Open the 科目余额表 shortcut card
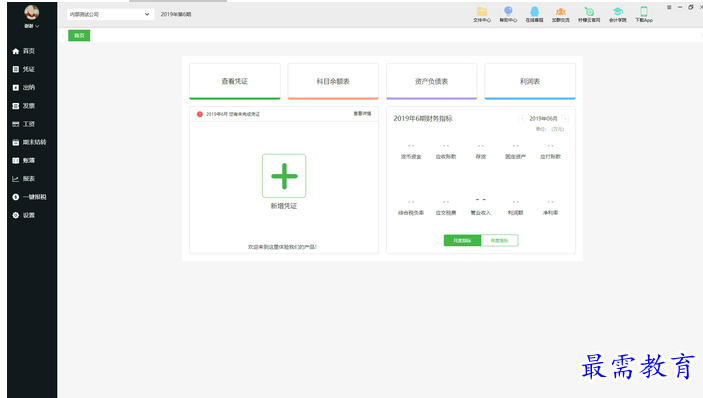Image resolution: width=703 pixels, height=398 pixels. point(333,81)
